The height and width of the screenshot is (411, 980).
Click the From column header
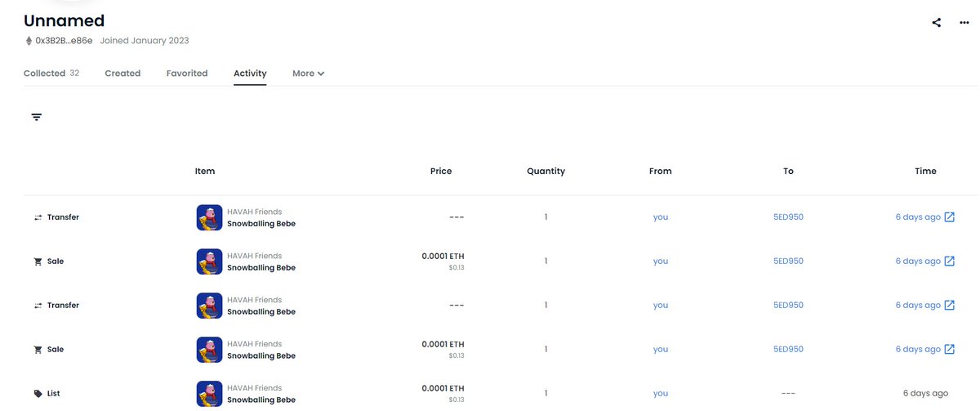point(661,172)
